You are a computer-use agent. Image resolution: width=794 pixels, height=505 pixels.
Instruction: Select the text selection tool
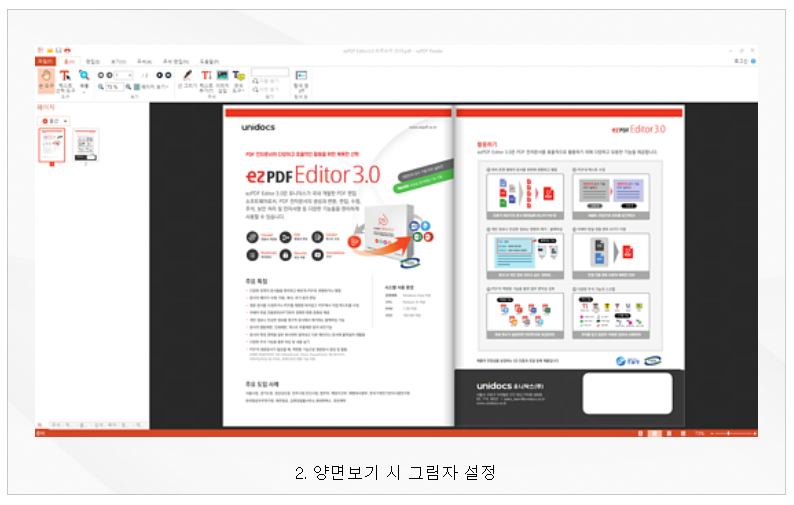(65, 81)
